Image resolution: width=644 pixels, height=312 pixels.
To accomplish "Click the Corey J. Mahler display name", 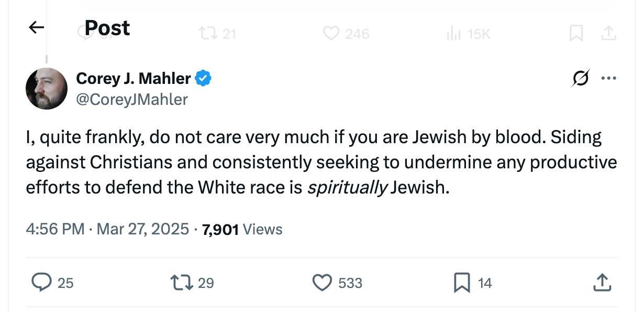I will (134, 79).
